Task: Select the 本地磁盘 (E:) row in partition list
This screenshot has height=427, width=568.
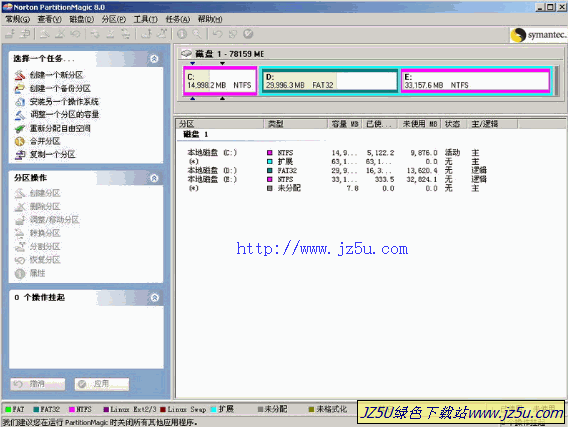Action: click(x=337, y=179)
